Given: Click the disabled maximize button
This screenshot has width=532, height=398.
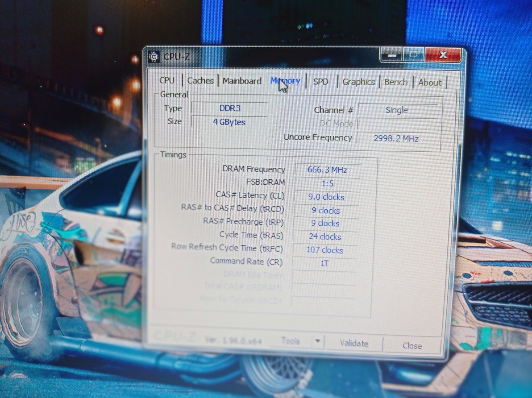Looking at the screenshot, I should [x=413, y=55].
